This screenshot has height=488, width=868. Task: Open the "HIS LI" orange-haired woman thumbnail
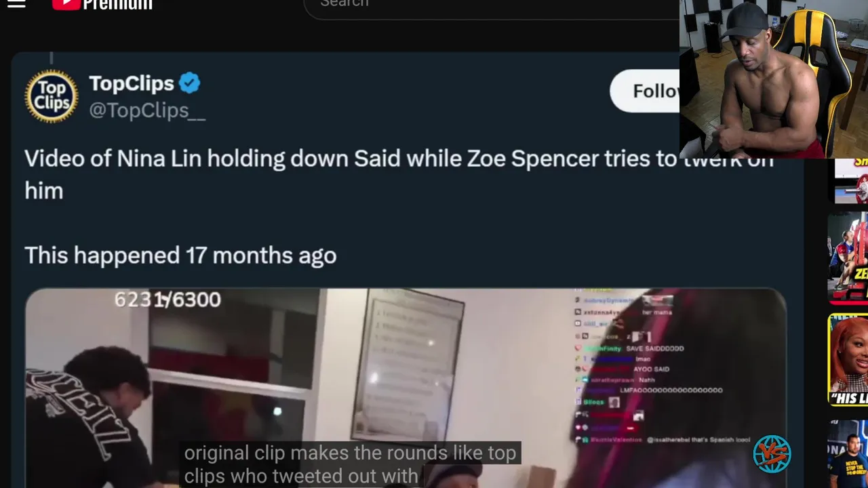848,359
